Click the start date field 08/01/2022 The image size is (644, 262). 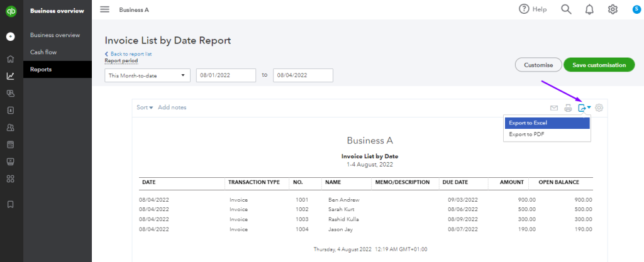click(x=226, y=75)
